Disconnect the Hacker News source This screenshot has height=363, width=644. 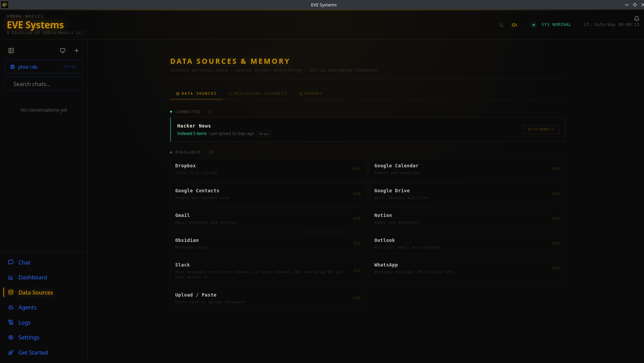pyautogui.click(x=541, y=130)
